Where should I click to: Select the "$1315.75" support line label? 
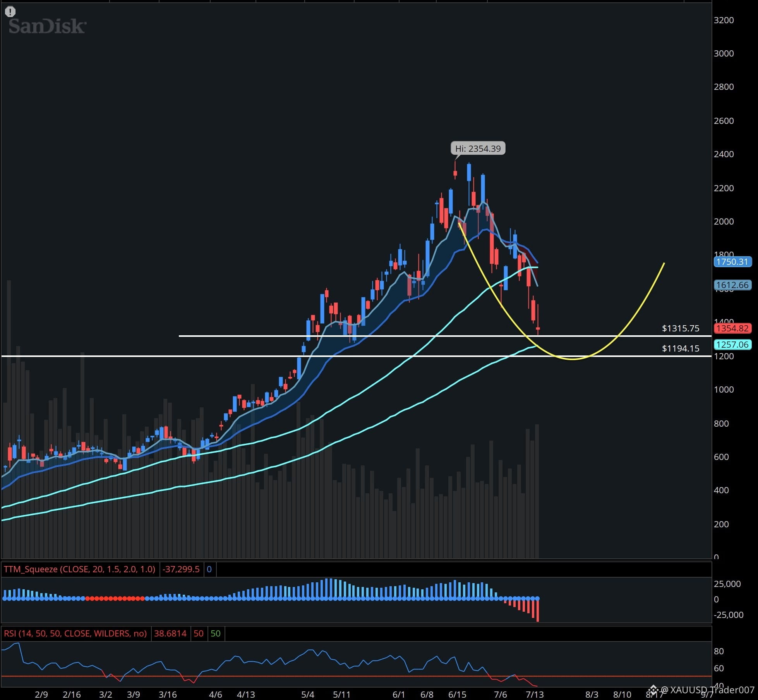tap(681, 328)
